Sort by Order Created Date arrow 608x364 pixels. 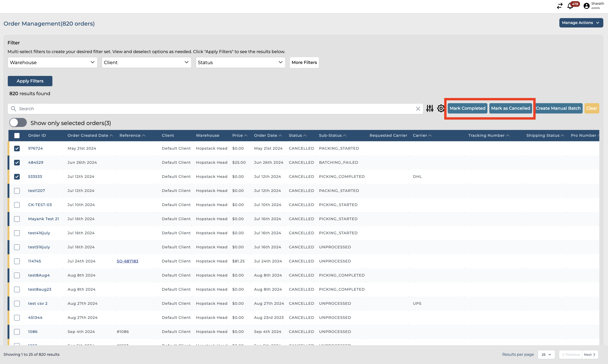(x=111, y=136)
